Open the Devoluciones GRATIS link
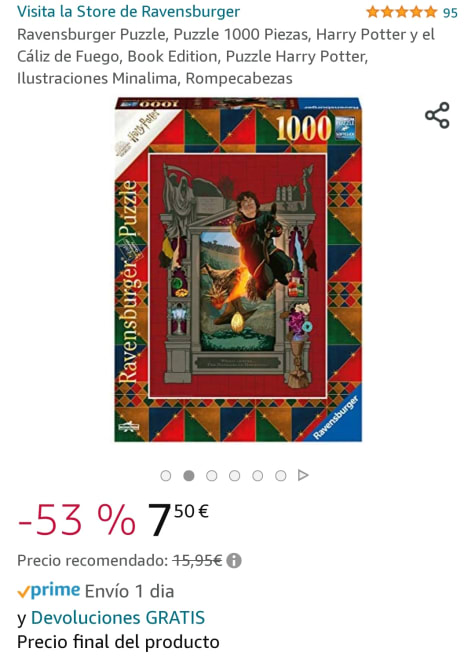The width and height of the screenshot is (475, 659). [118, 618]
